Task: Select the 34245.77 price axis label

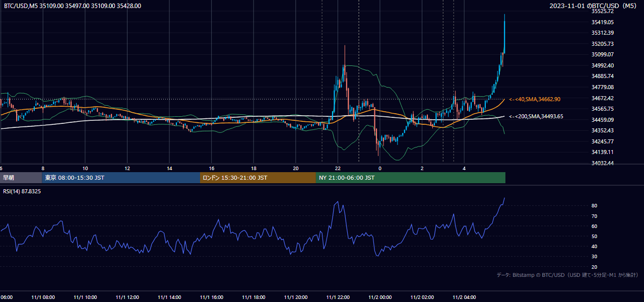Action: pos(603,141)
